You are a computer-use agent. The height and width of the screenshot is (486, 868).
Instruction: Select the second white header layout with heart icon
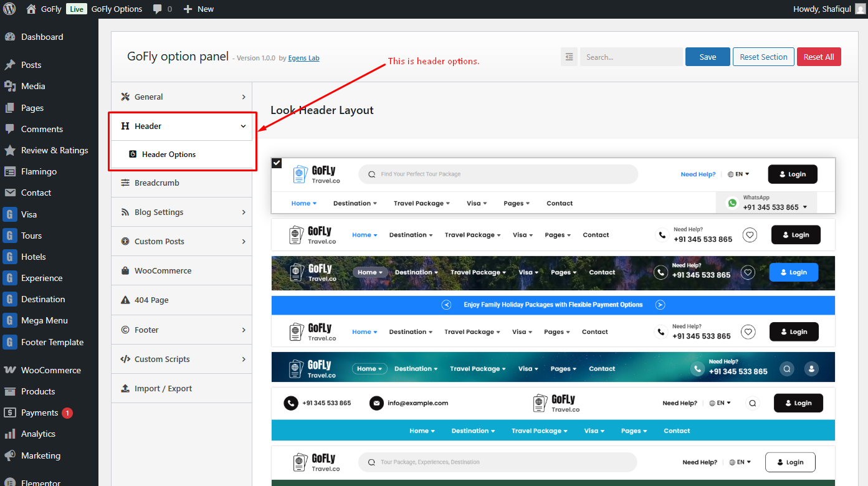click(x=553, y=235)
